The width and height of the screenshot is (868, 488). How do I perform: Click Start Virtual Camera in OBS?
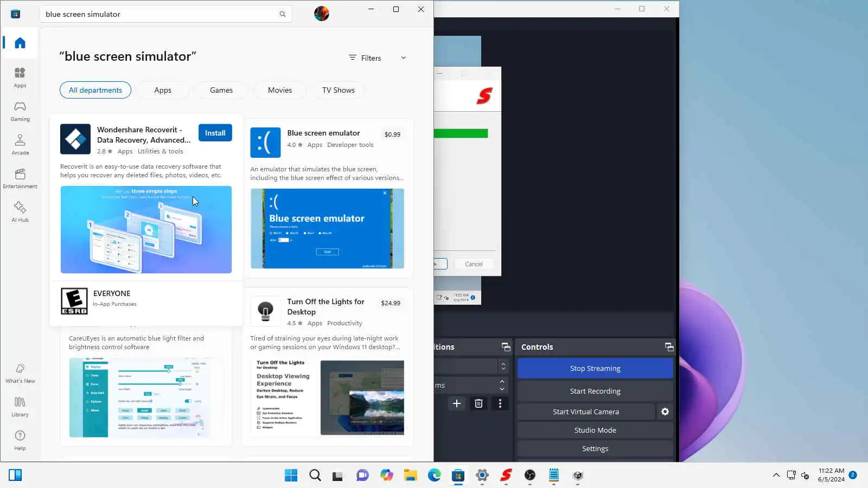pyautogui.click(x=586, y=412)
